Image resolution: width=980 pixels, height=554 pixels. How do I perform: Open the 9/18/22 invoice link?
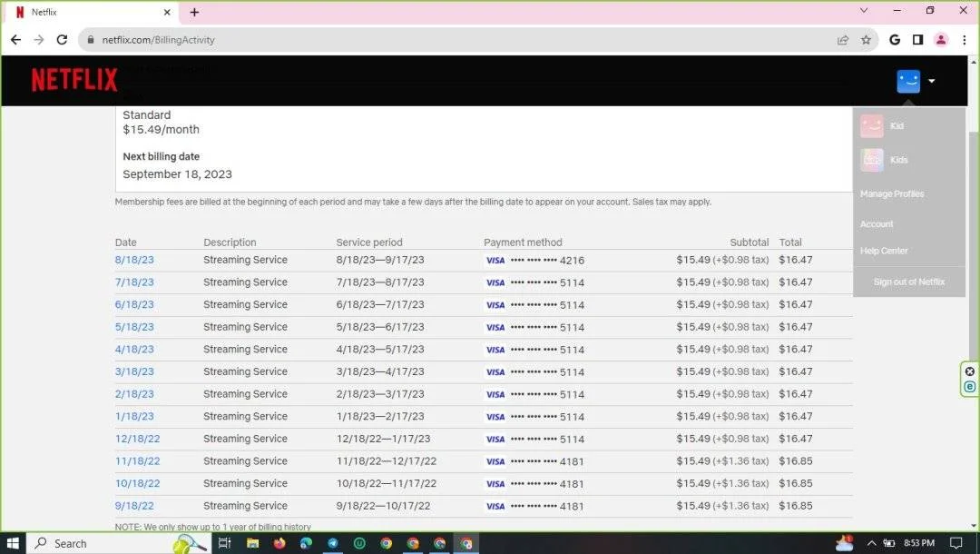[x=134, y=506]
